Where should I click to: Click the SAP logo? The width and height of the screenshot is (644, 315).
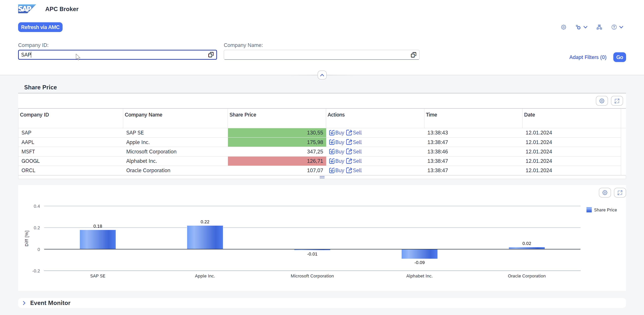[26, 9]
